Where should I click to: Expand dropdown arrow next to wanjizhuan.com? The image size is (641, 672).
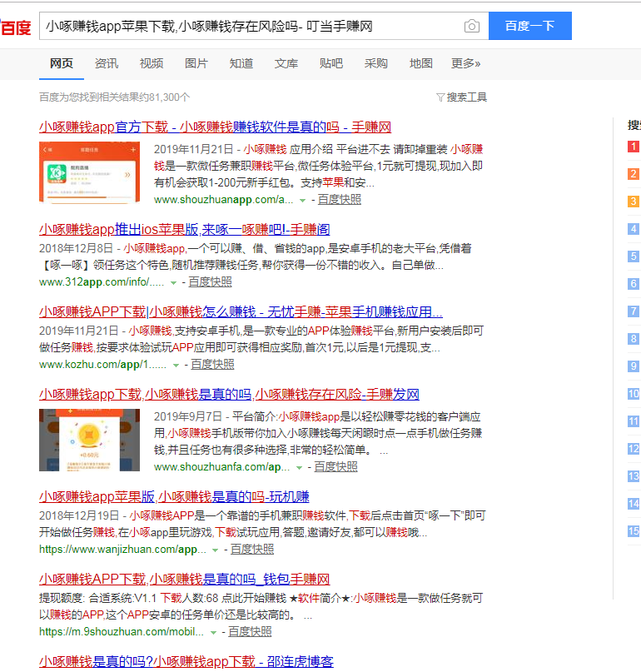click(x=215, y=550)
